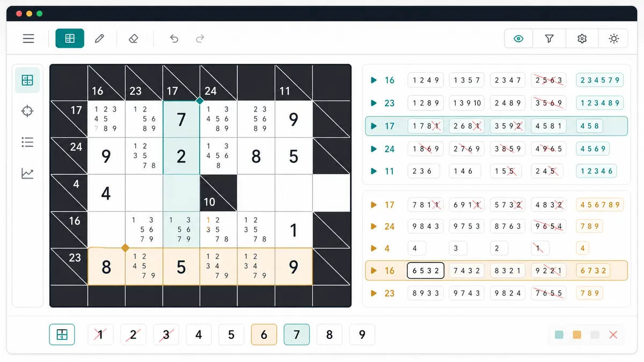Click the teal '4 5 8' summary chip
The image size is (644, 362).
[x=589, y=126]
